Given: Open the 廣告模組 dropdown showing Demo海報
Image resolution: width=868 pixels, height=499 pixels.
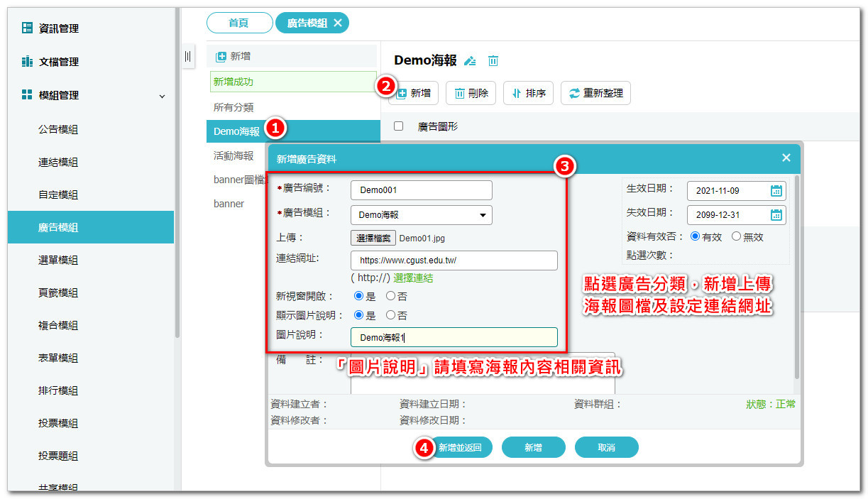Looking at the screenshot, I should [x=421, y=214].
